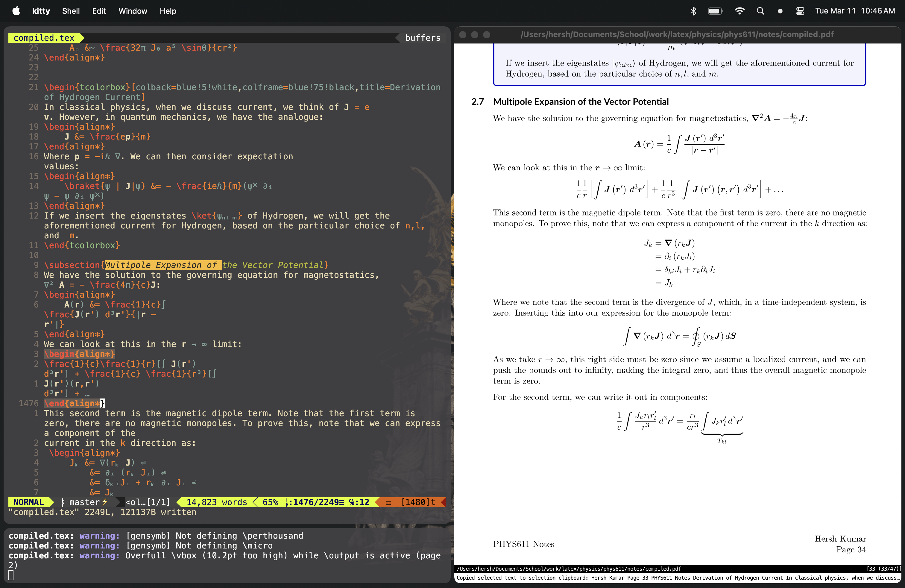The width and height of the screenshot is (905, 588).
Task: Select the compiled.tex buffer tab
Action: coord(44,38)
